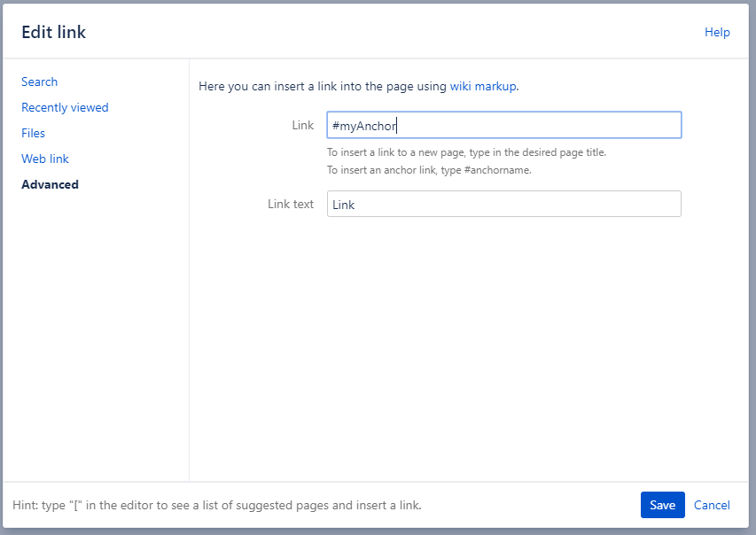Click Cancel to dismiss the dialog

click(712, 504)
